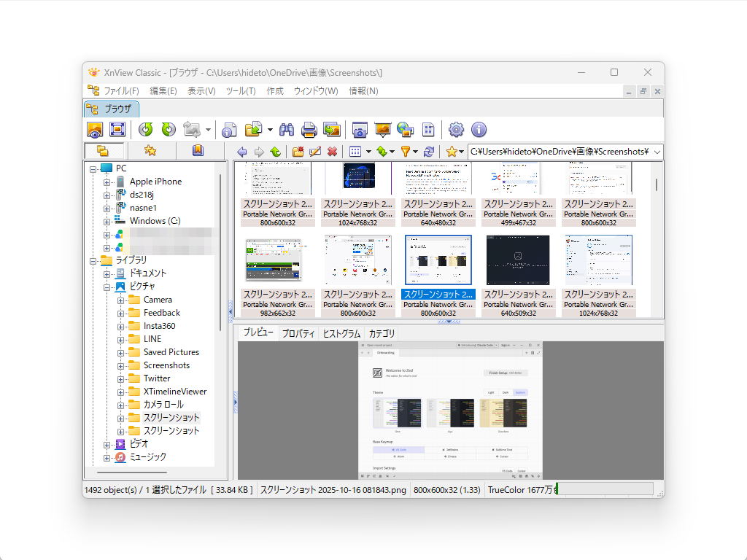Screen dimensions: 747x560
Task: Collapse the ライブラリ tree node
Action: [93, 261]
